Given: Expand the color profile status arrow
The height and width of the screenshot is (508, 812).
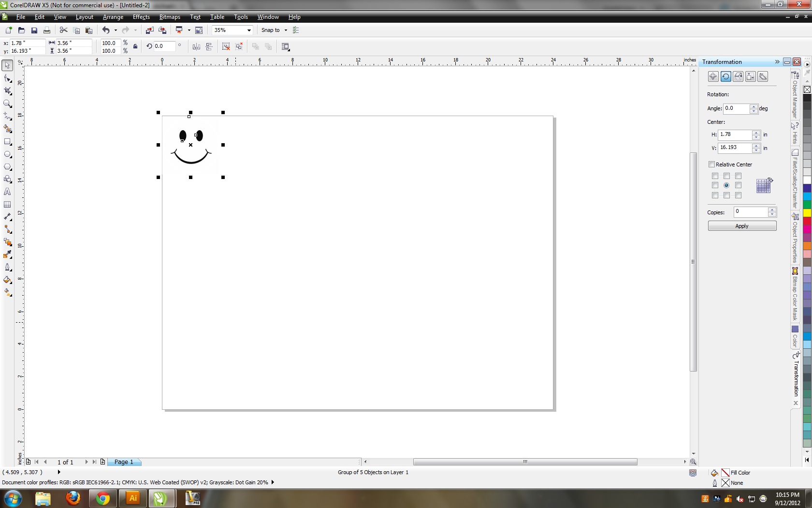Looking at the screenshot, I should pos(273,482).
